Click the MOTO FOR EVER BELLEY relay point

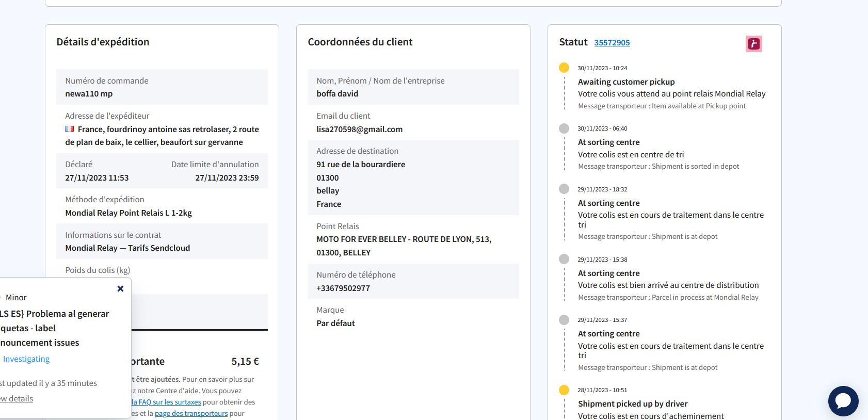pos(404,246)
